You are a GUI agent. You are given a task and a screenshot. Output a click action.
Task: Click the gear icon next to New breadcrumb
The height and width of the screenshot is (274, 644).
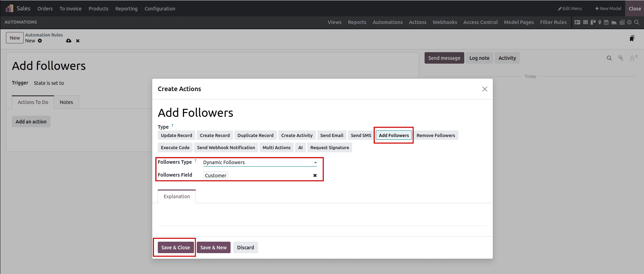tap(40, 41)
